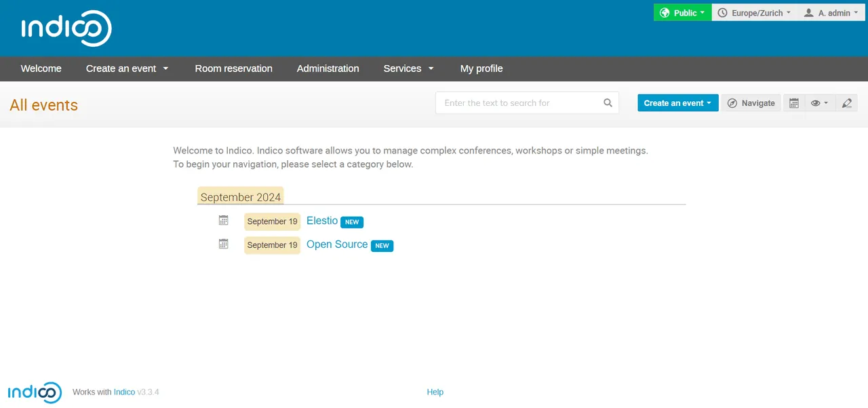
Task: Open calendar view icon in toolbar
Action: tap(794, 103)
